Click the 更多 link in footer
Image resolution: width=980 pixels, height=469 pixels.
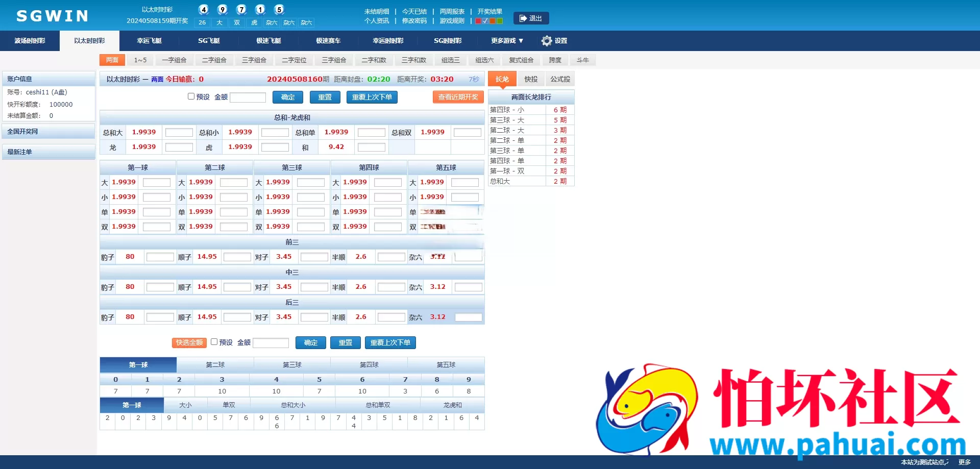(x=964, y=462)
